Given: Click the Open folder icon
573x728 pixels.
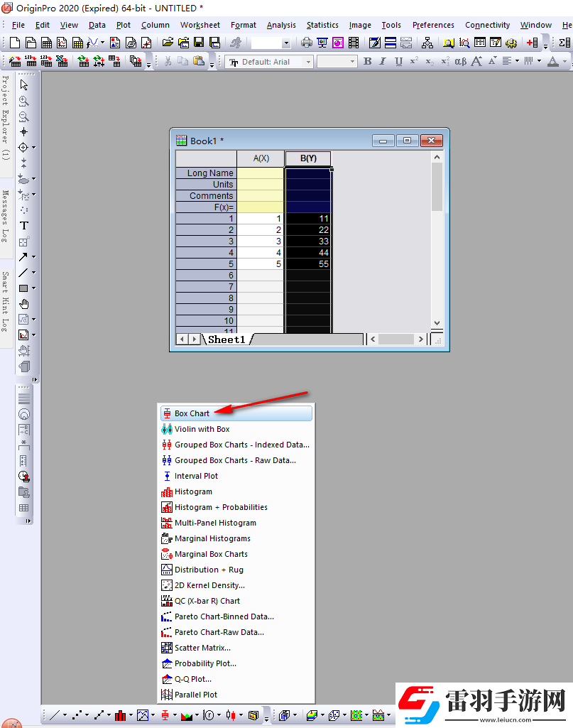Looking at the screenshot, I should coord(168,43).
